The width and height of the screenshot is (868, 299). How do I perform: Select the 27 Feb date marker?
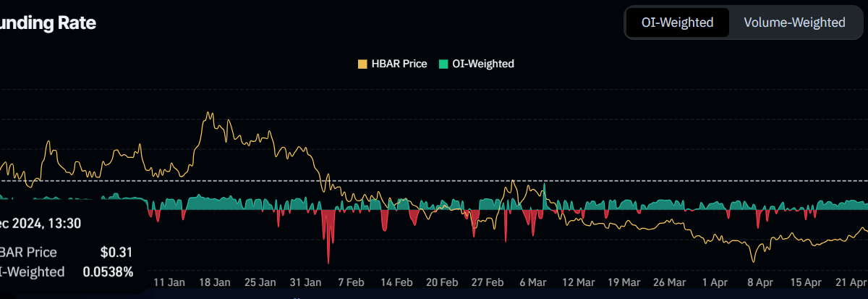click(487, 282)
